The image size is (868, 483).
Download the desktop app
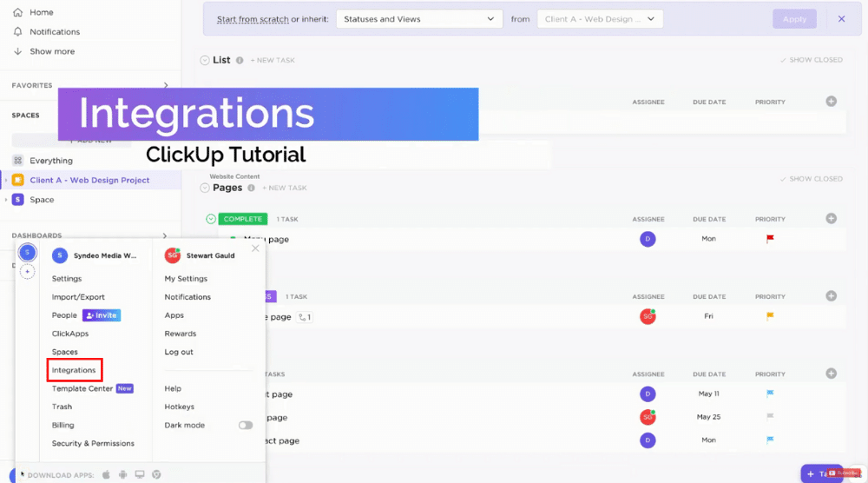click(140, 474)
